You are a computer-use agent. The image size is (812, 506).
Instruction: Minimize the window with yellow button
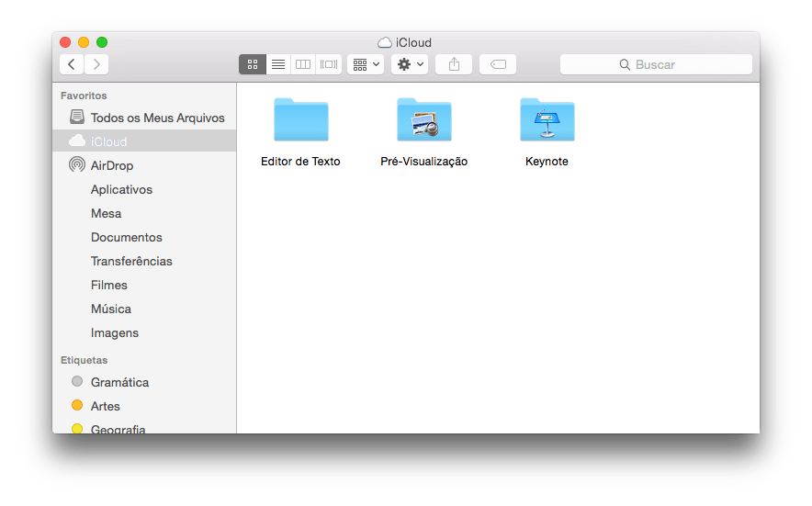coord(84,42)
